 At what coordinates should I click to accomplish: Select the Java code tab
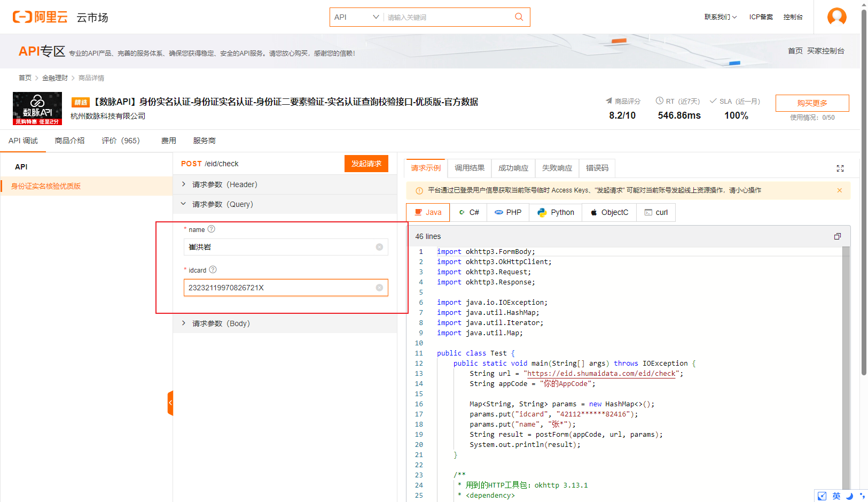(428, 212)
